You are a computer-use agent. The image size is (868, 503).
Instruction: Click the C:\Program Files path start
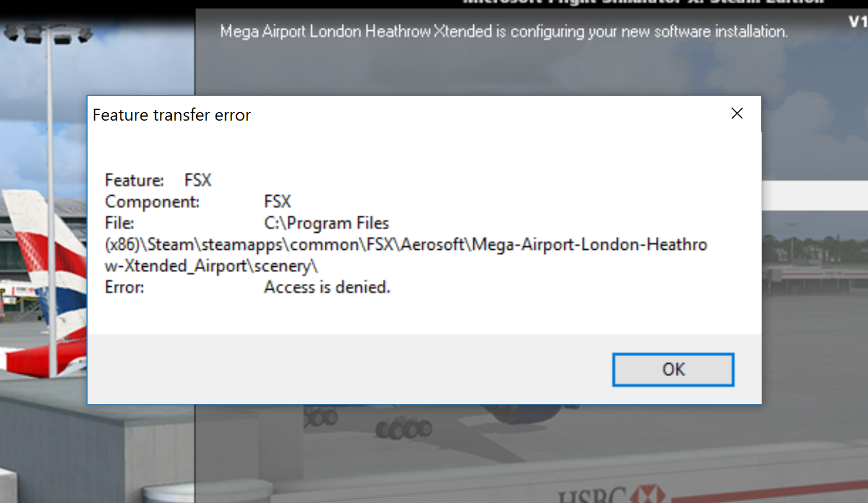point(326,223)
